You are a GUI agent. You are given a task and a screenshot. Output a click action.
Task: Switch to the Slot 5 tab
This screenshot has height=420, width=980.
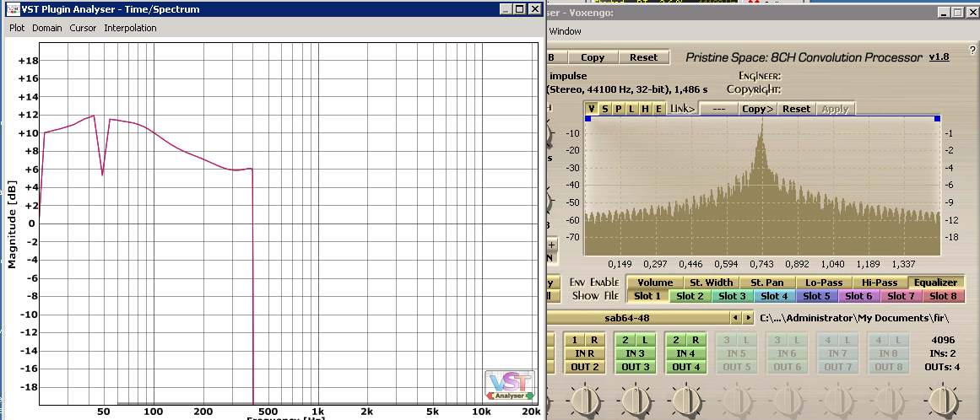tap(817, 296)
